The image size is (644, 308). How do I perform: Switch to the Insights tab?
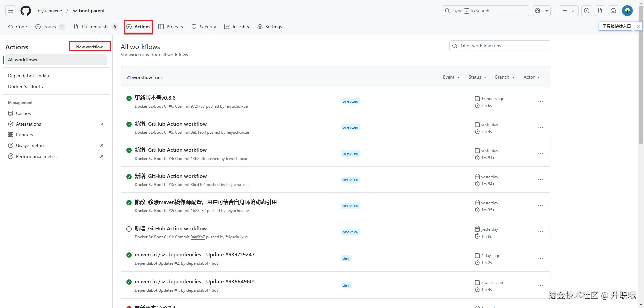click(x=236, y=27)
